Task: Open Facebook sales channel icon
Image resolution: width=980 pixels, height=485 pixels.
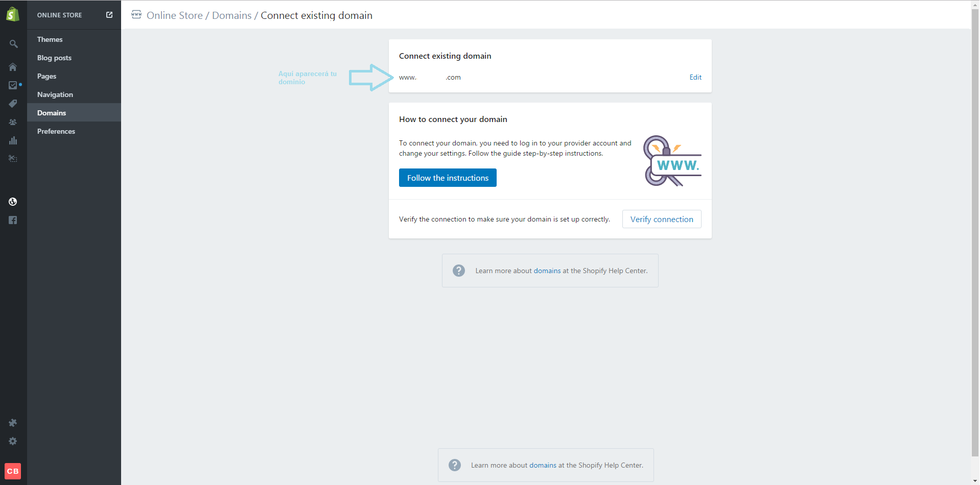Action: click(x=13, y=220)
